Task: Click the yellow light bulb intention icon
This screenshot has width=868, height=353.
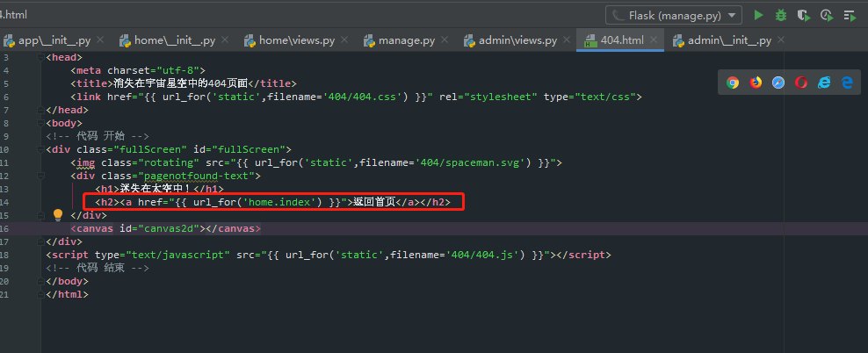Action: click(58, 215)
